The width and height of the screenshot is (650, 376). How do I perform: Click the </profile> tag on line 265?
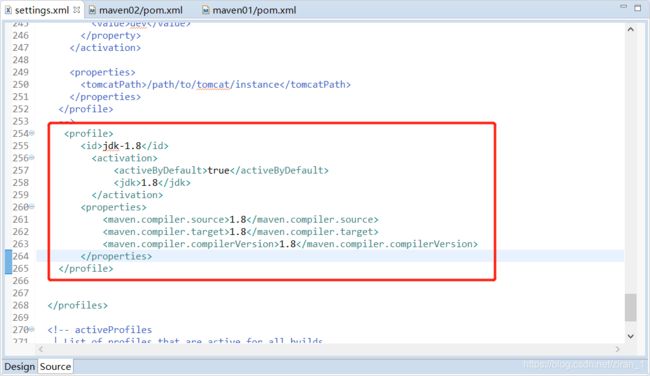[86, 269]
